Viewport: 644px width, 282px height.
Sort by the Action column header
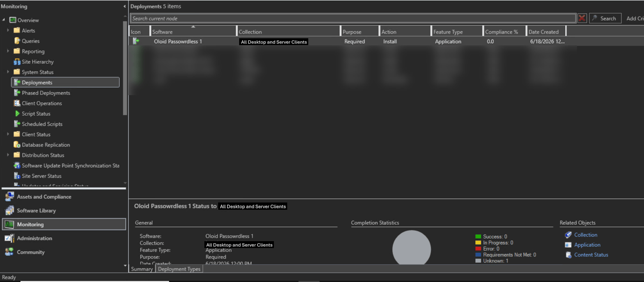click(405, 31)
